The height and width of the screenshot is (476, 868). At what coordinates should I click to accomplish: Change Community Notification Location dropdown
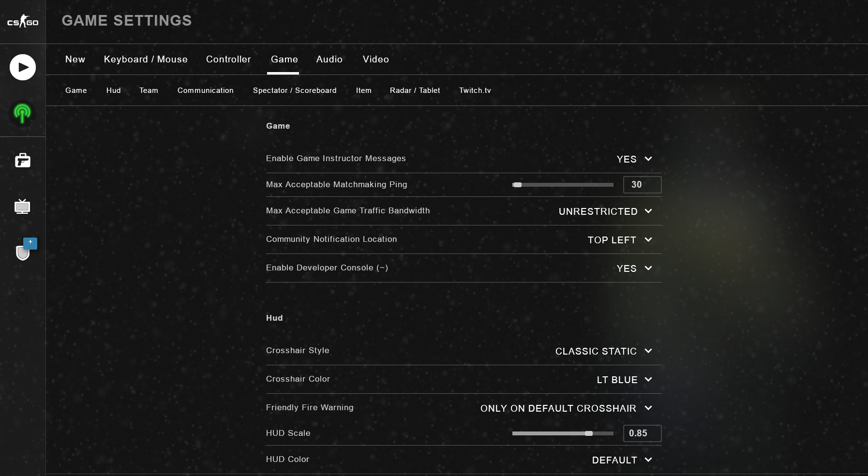coord(620,240)
